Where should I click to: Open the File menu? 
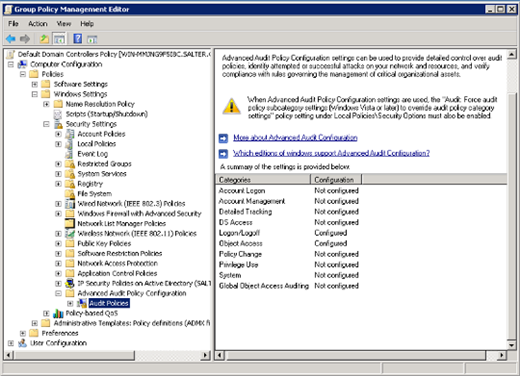pyautogui.click(x=13, y=24)
